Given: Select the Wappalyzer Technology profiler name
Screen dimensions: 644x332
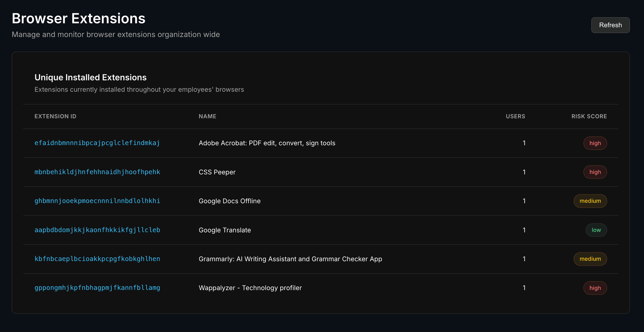Looking at the screenshot, I should (250, 288).
